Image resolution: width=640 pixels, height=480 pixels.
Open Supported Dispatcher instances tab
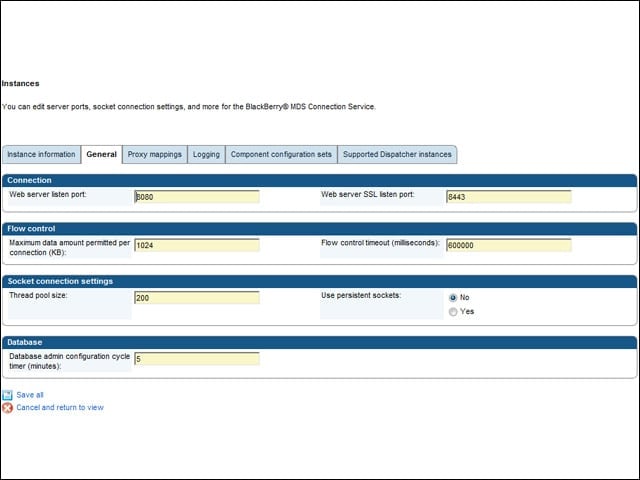point(397,154)
